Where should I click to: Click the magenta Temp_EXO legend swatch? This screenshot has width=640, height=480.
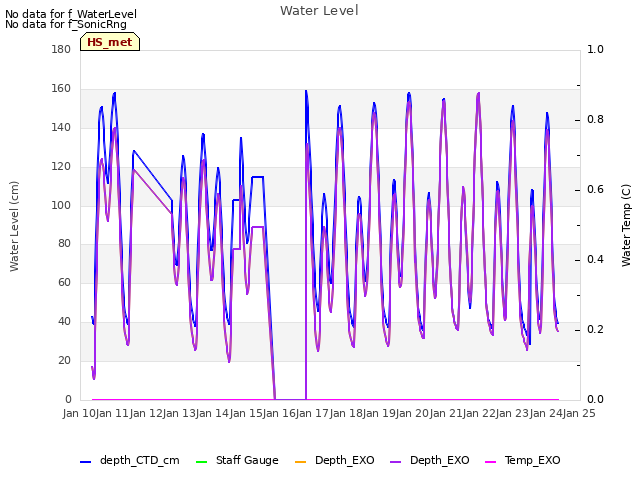point(490,462)
